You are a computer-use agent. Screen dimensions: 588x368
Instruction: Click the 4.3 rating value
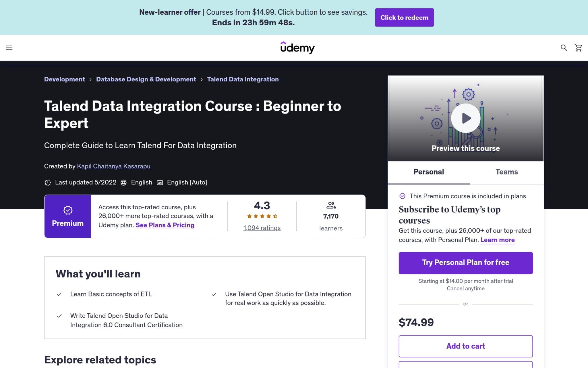[x=262, y=206]
